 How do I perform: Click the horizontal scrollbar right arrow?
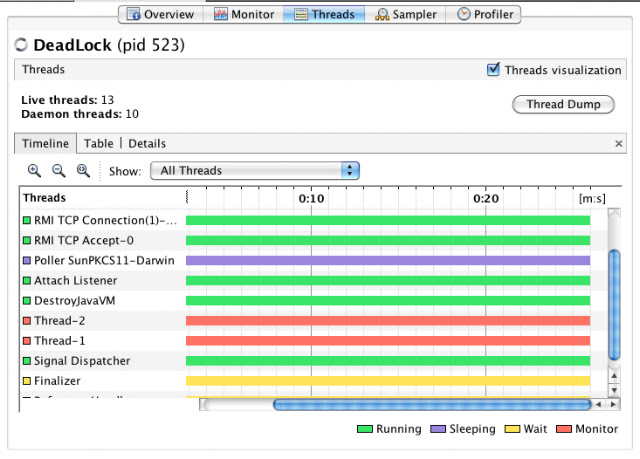613,405
